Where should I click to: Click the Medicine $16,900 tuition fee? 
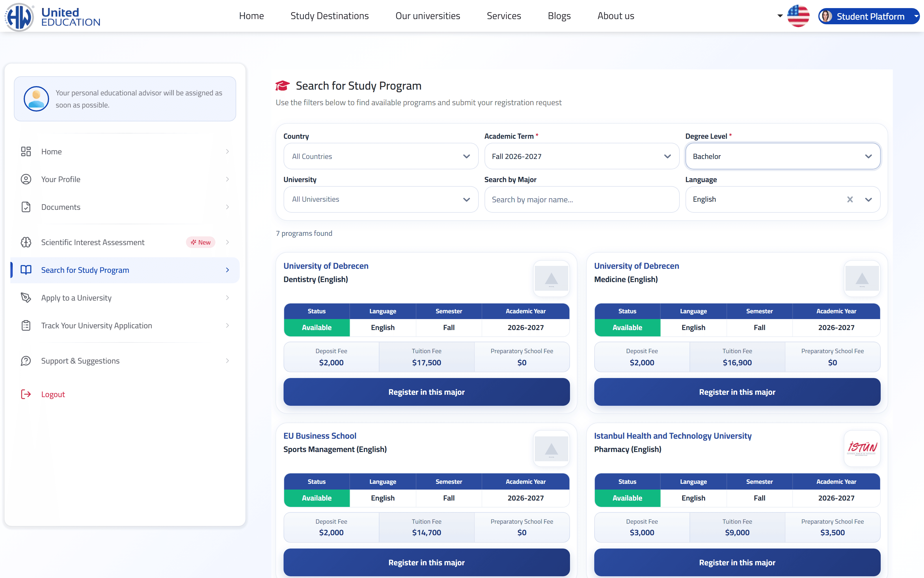pyautogui.click(x=737, y=362)
